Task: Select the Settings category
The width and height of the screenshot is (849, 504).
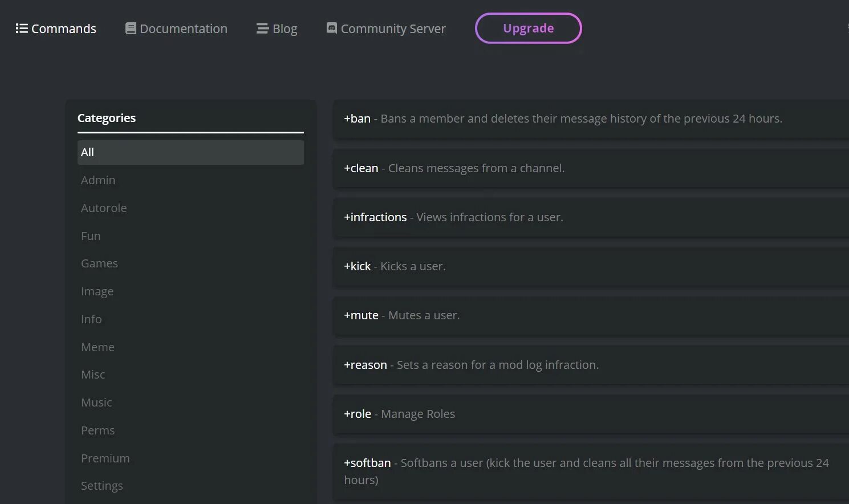Action: coord(102,486)
